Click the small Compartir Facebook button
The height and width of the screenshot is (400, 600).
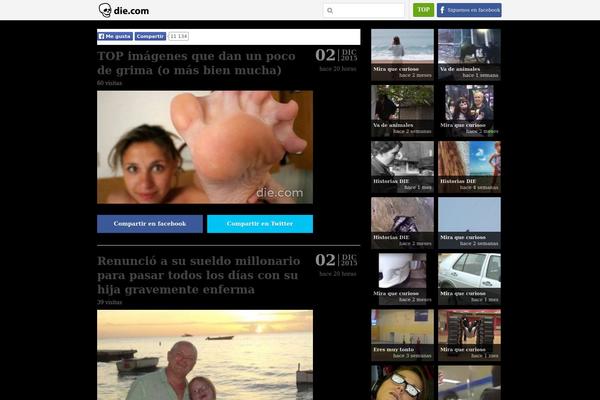coord(150,36)
